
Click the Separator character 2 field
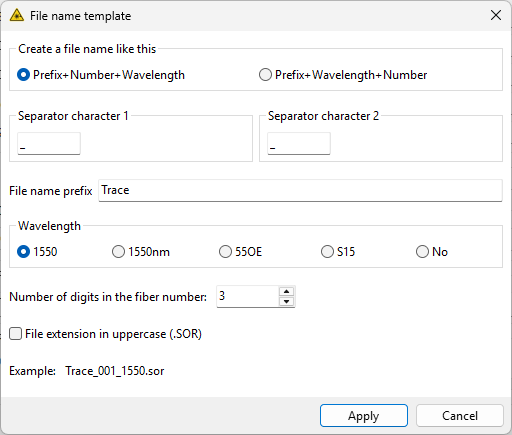tap(299, 144)
